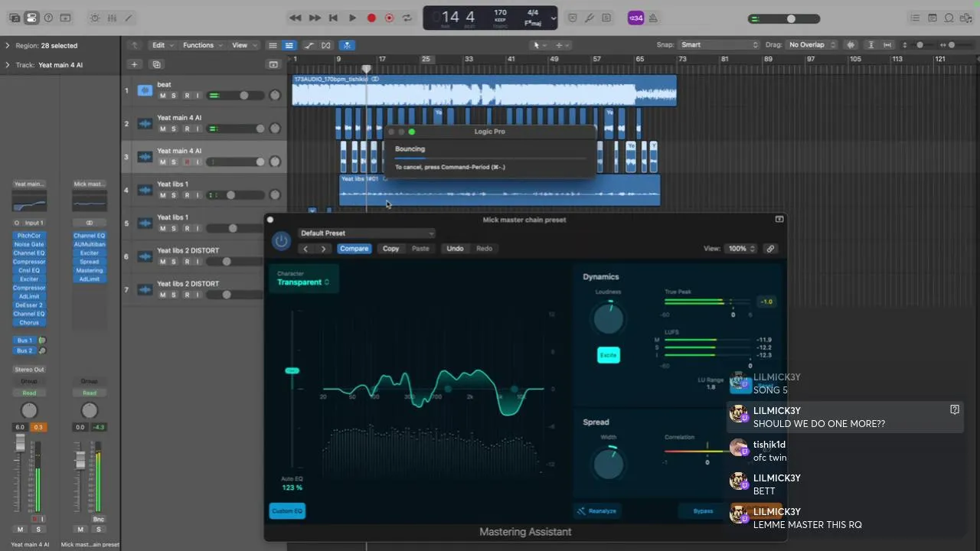Toggle the Mastering plug-in power button
Viewport: 980px width, 551px height.
pyautogui.click(x=281, y=241)
